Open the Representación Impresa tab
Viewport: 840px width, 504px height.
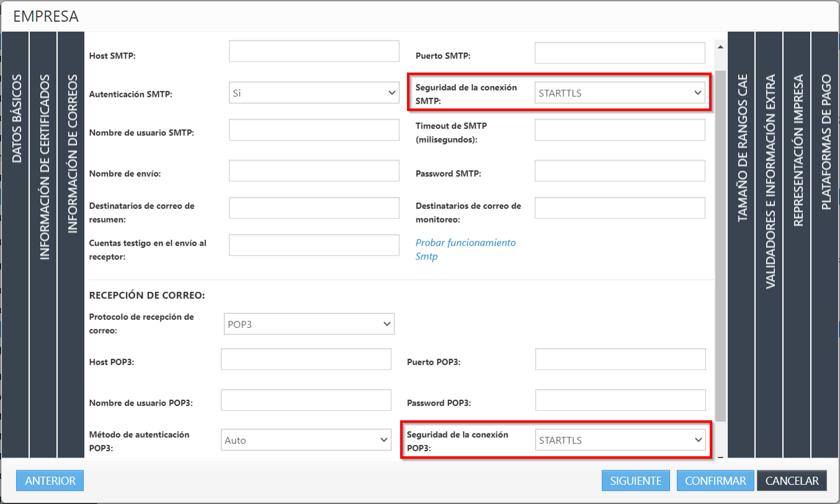point(797,150)
